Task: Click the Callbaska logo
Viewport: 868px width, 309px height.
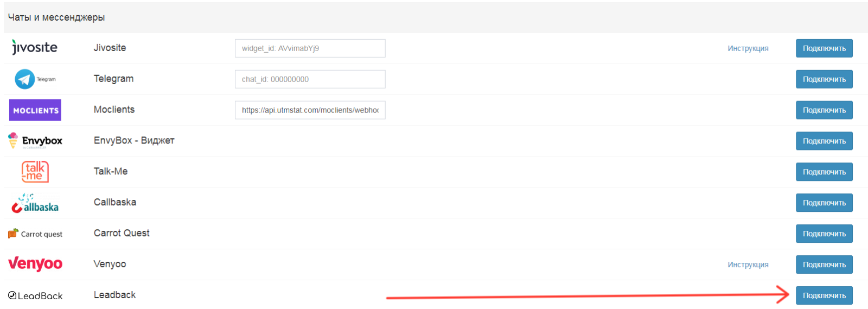Action: [35, 204]
